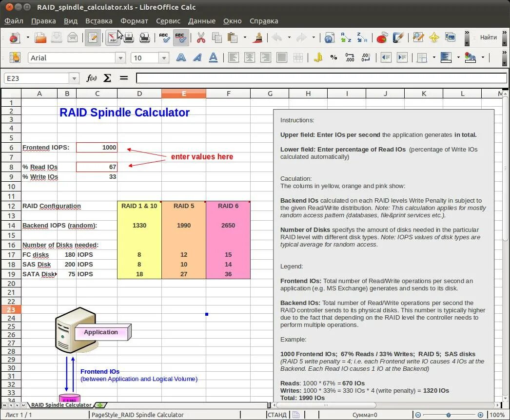The image size is (510, 420).
Task: Open the file using the Open folder icon
Action: (40, 38)
